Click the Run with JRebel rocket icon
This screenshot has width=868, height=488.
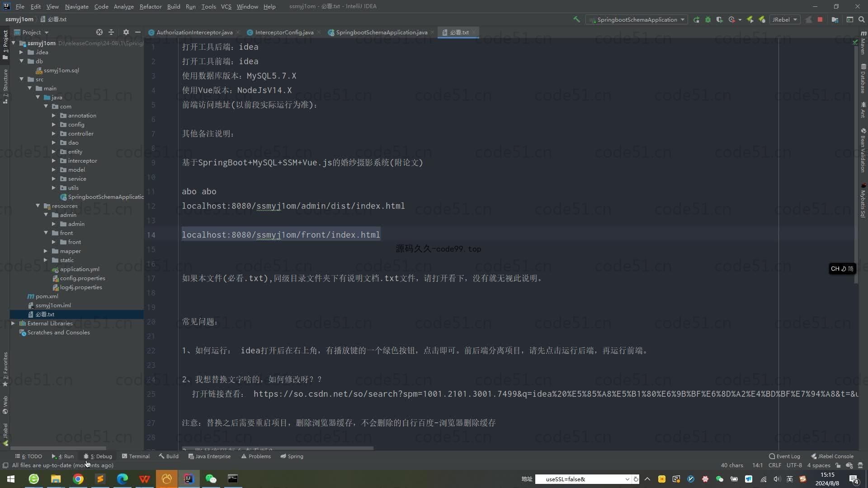[750, 19]
